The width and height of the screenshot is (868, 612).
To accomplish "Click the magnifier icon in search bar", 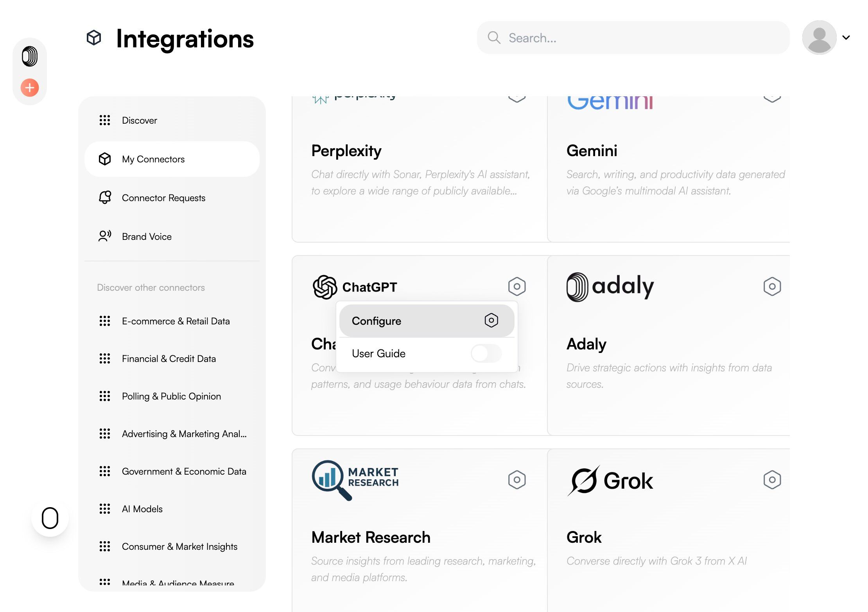I will coord(494,38).
